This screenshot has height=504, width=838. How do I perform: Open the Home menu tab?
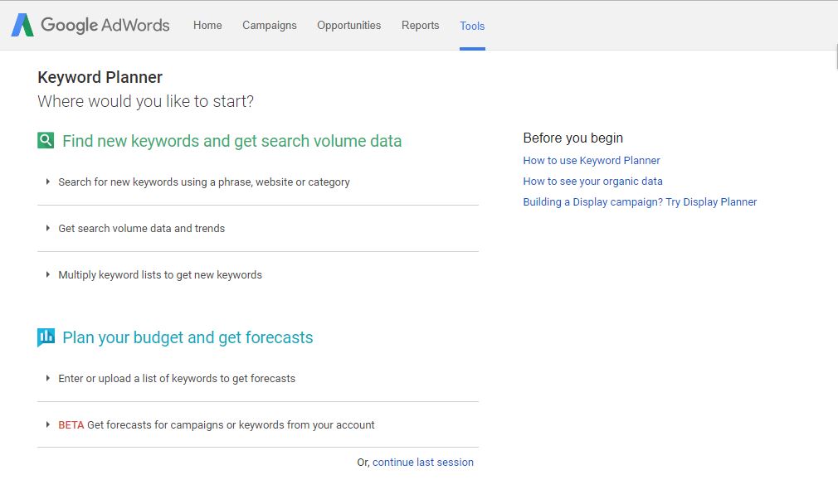[x=207, y=25]
